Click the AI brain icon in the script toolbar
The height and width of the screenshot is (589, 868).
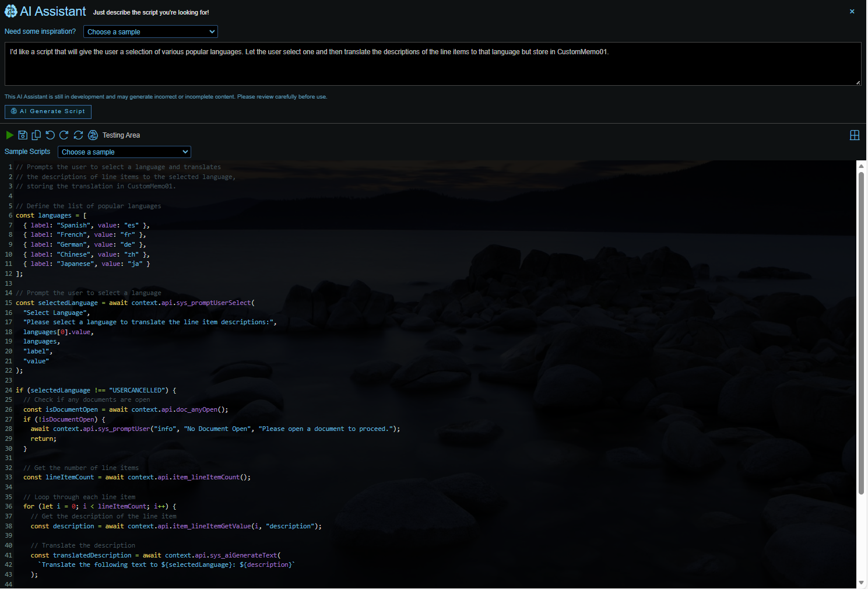point(93,135)
